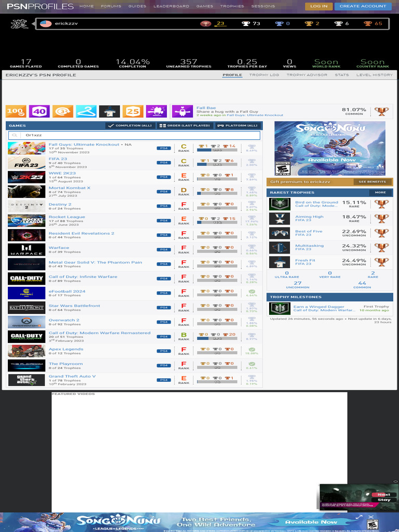Open the Sessions navigation item

pyautogui.click(x=263, y=6)
